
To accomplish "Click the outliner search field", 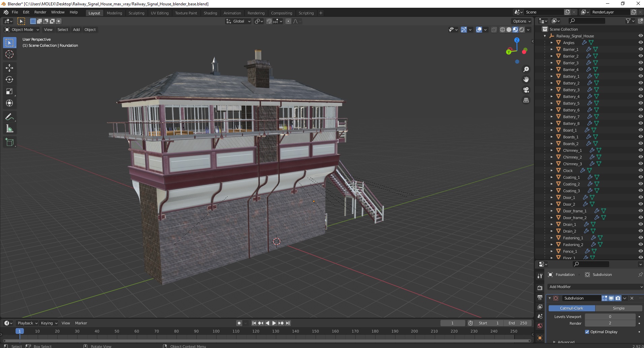I will pos(587,21).
